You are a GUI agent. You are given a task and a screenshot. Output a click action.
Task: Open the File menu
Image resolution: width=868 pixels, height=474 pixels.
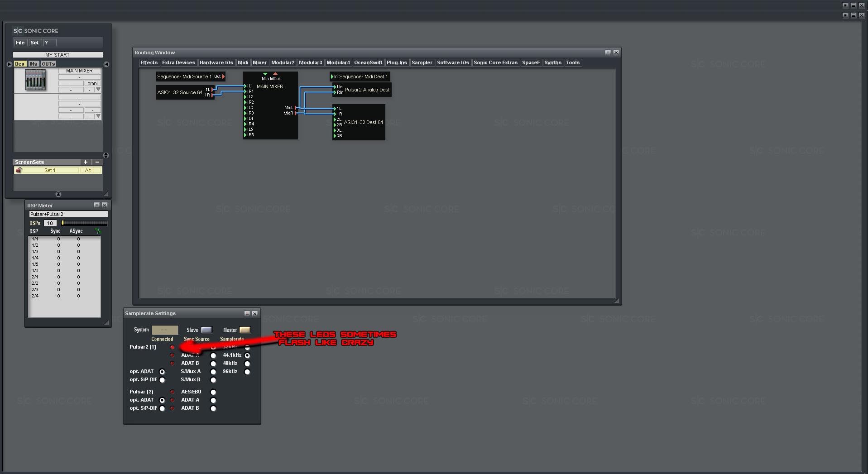20,43
